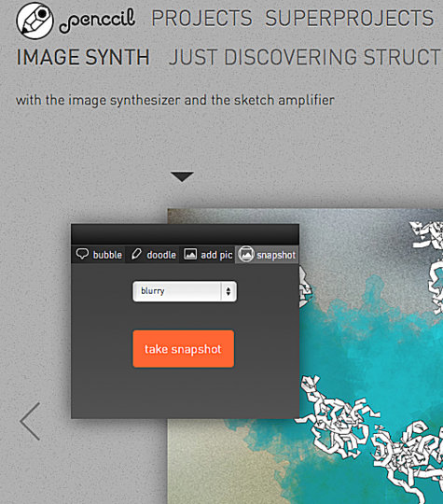
Task: Open the blurry dropdown
Action: (185, 291)
